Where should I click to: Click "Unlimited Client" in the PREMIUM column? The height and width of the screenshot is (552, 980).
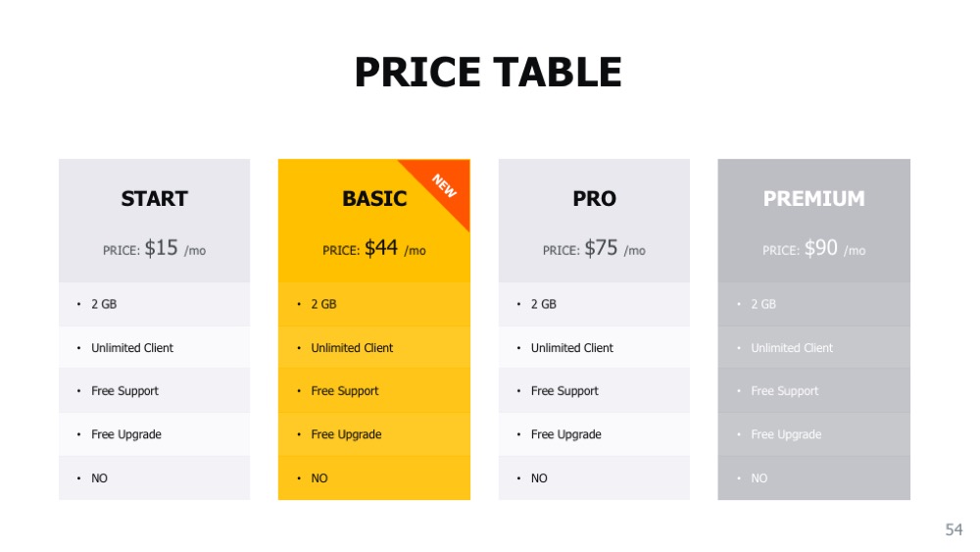coord(792,348)
